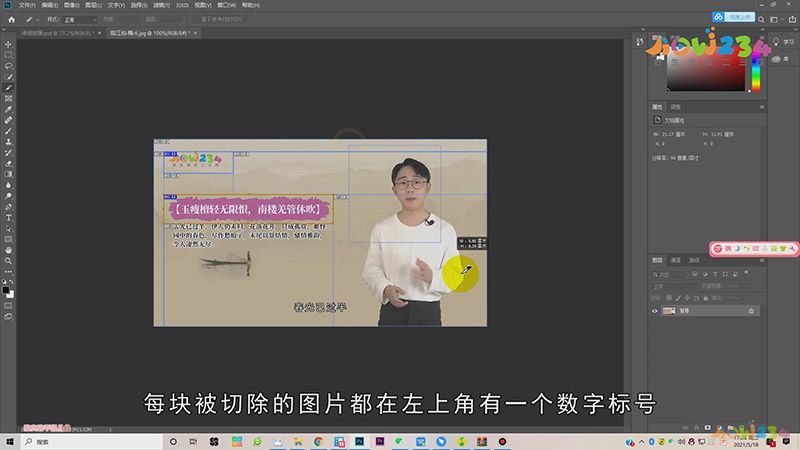Open the Edit Toolbar ellipsis
The image size is (800, 450).
pos(8,271)
